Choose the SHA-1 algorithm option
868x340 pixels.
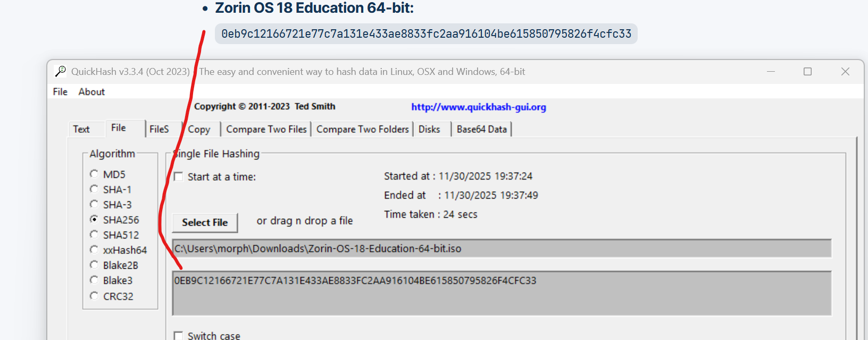94,189
